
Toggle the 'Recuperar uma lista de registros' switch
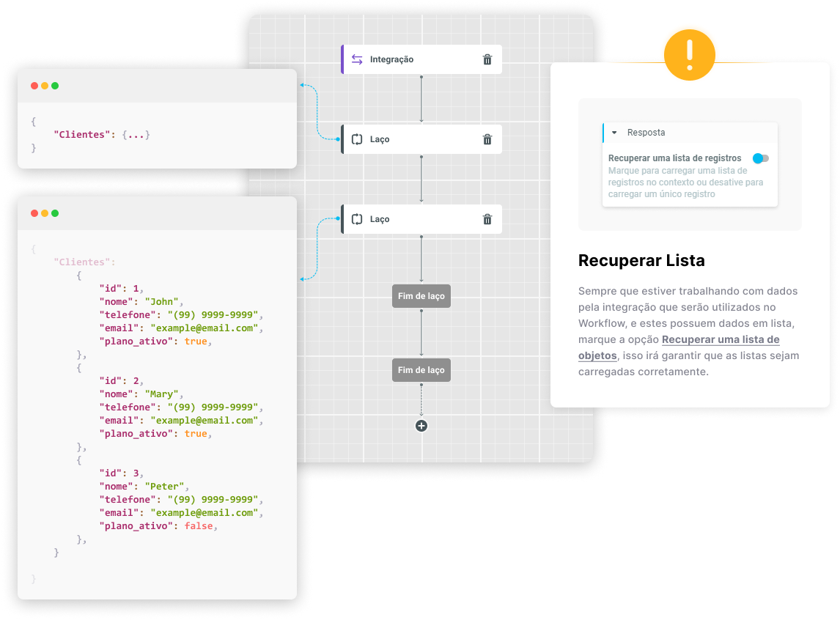[x=761, y=158]
